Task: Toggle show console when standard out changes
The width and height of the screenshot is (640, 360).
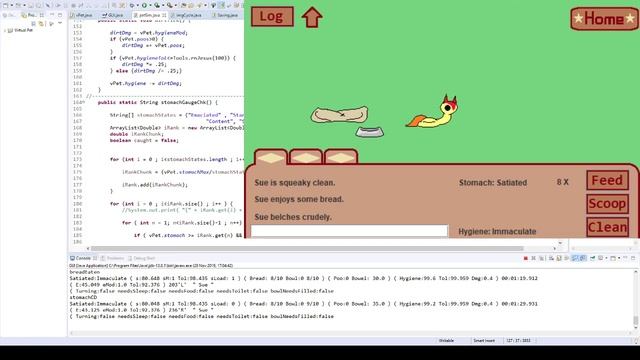Action: point(575,258)
